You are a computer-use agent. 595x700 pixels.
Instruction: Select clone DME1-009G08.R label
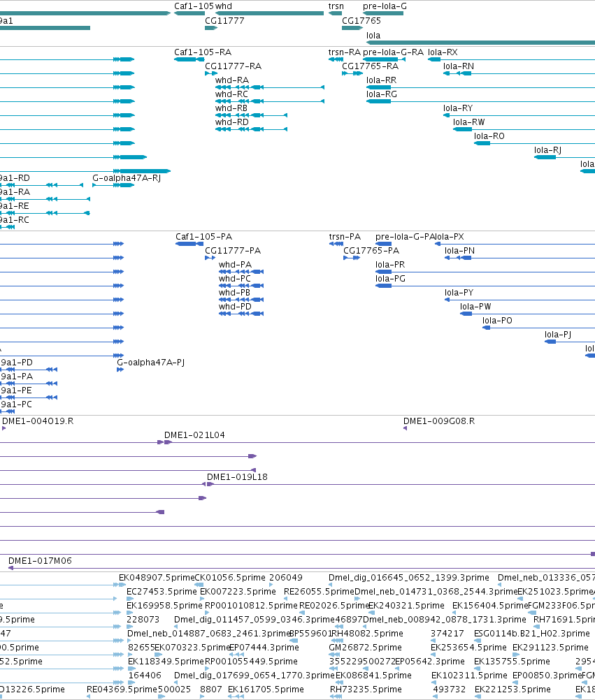439,421
